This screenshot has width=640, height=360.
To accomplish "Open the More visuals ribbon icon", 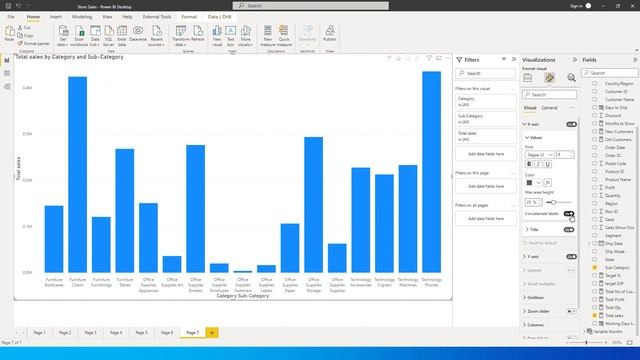I will coord(245,31).
